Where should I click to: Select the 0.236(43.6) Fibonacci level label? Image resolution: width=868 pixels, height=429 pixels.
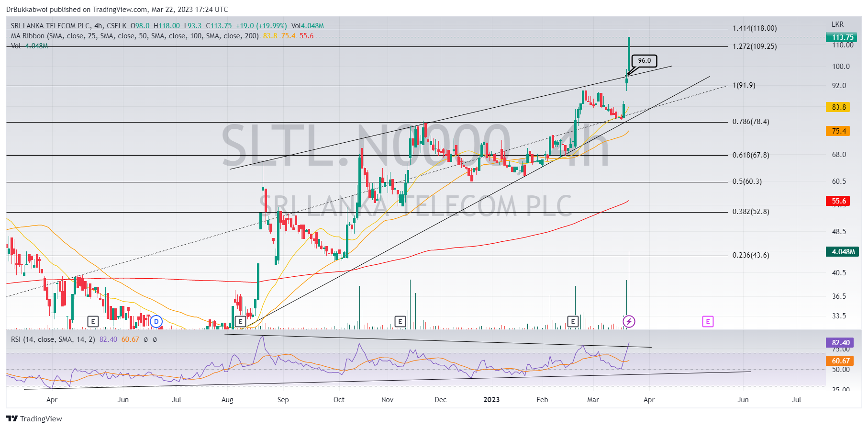pyautogui.click(x=751, y=255)
